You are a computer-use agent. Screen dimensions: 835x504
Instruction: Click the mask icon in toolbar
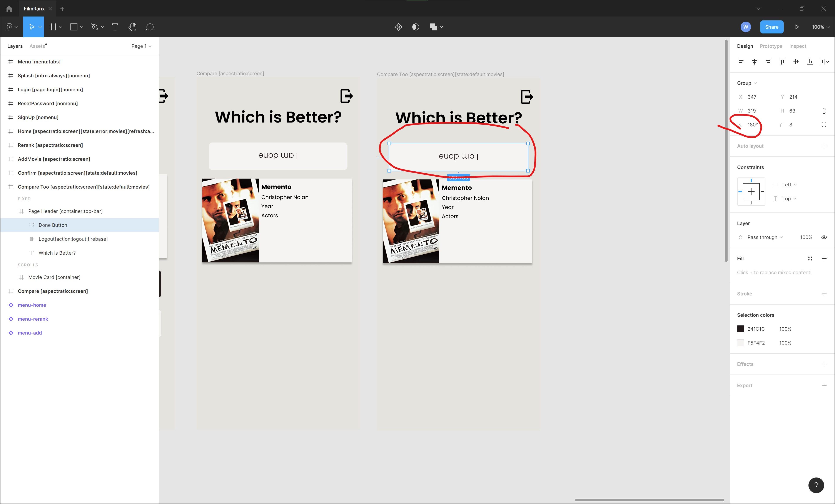tap(416, 27)
